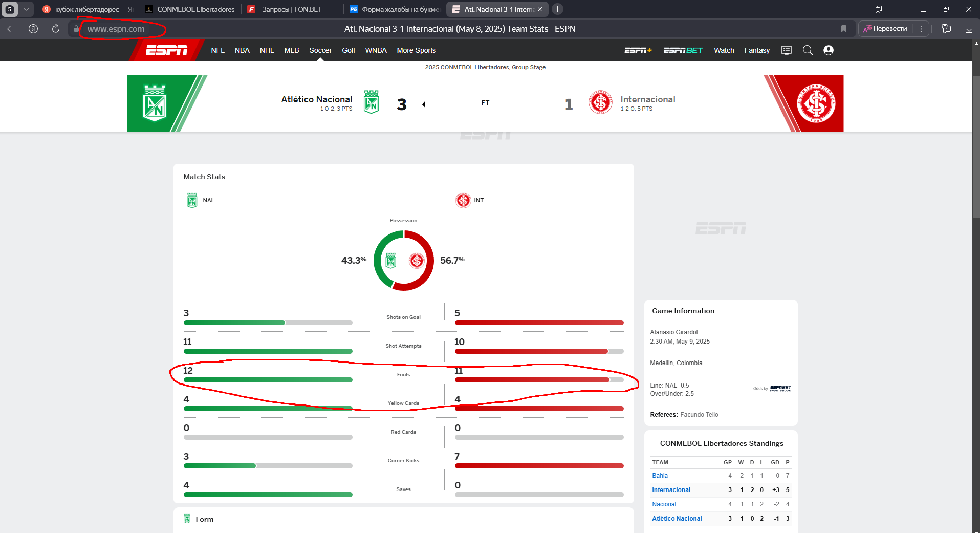This screenshot has height=533, width=980.
Task: Click INT Shot Attempts bar
Action: (539, 351)
